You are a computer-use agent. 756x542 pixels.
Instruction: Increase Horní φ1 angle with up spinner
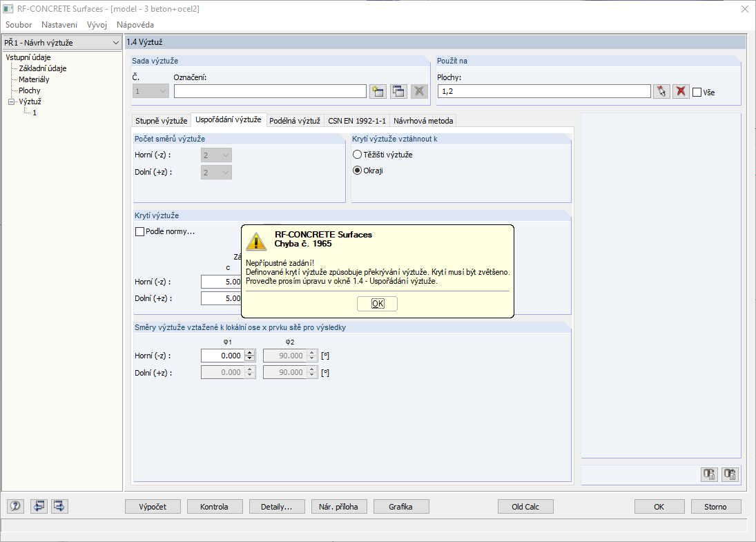pos(250,353)
